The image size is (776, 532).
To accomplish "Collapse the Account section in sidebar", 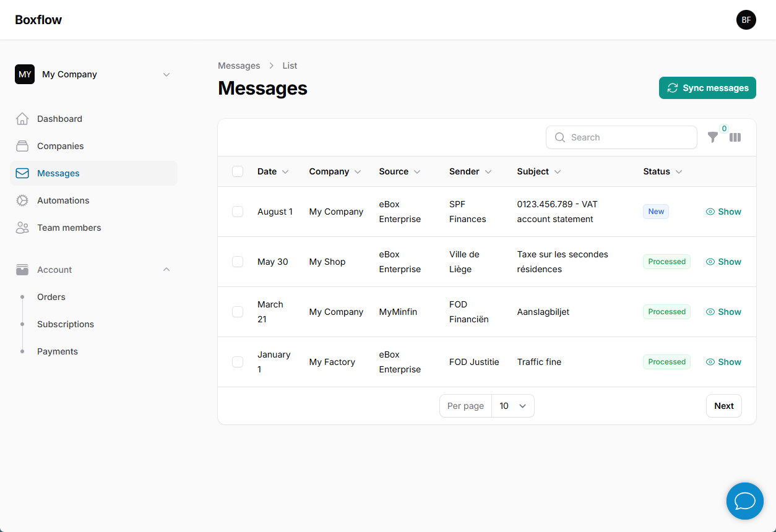I will coord(166,269).
